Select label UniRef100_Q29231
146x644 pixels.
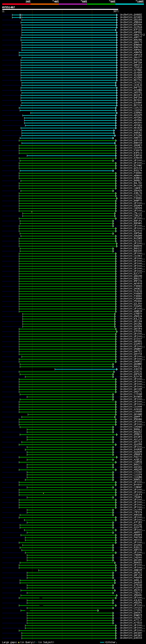tap(131, 372)
